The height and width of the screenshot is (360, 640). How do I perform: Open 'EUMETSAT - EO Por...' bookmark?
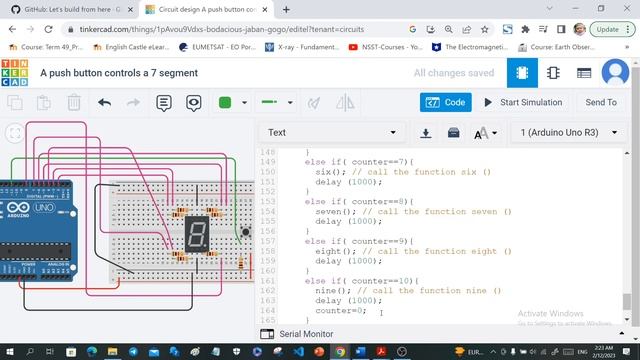pos(218,47)
